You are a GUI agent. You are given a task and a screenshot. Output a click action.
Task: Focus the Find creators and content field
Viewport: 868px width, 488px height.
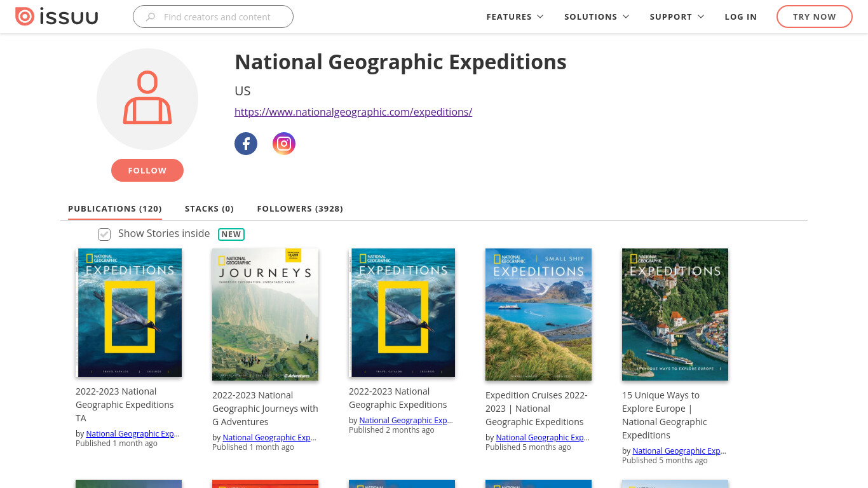click(213, 17)
